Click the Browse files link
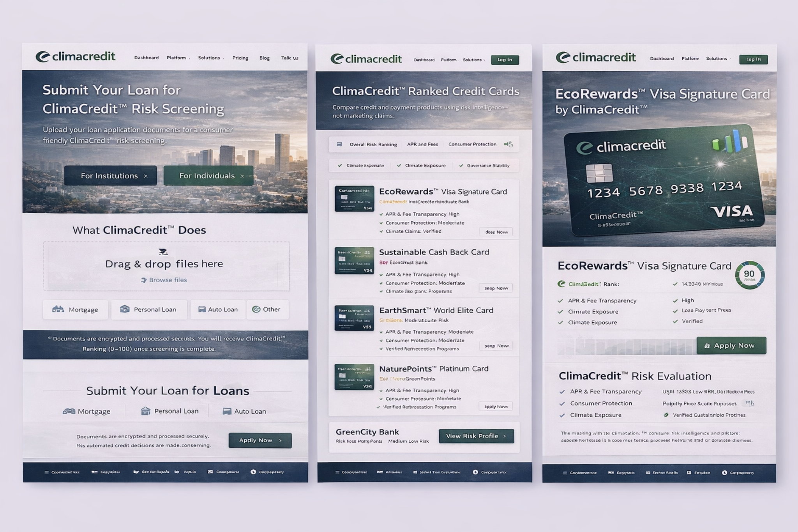Viewport: 798px width, 532px height. [x=168, y=280]
